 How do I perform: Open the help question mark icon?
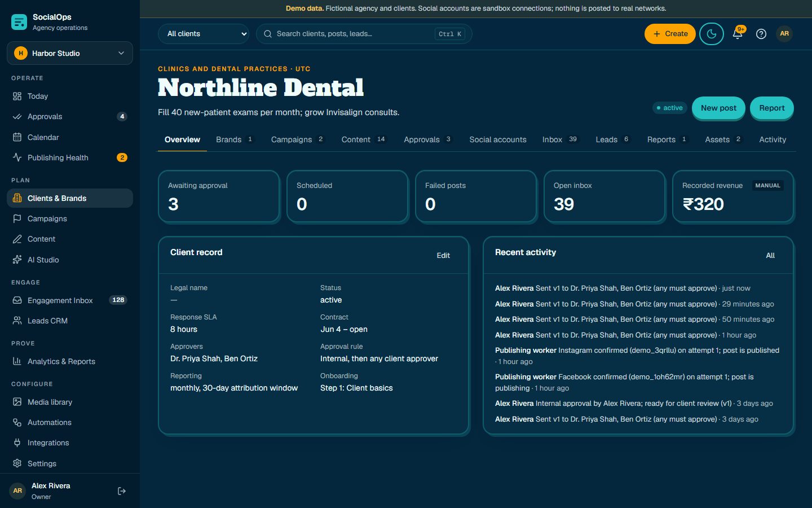point(761,34)
